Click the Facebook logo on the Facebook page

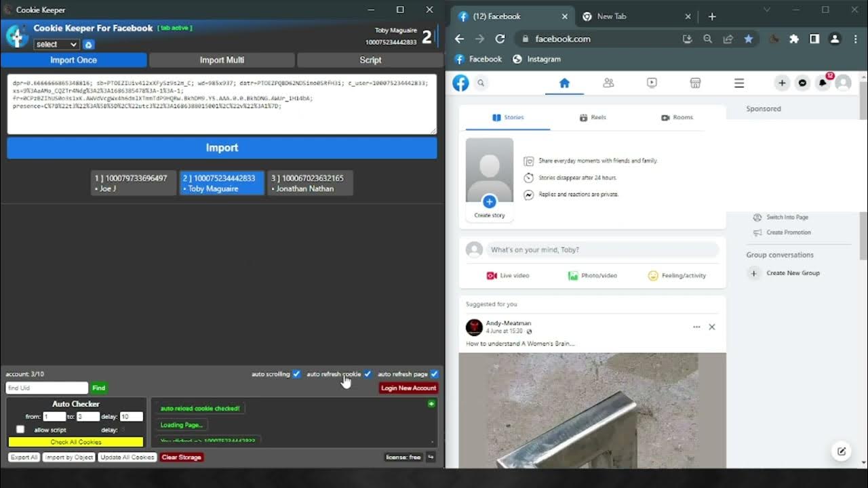coord(460,83)
